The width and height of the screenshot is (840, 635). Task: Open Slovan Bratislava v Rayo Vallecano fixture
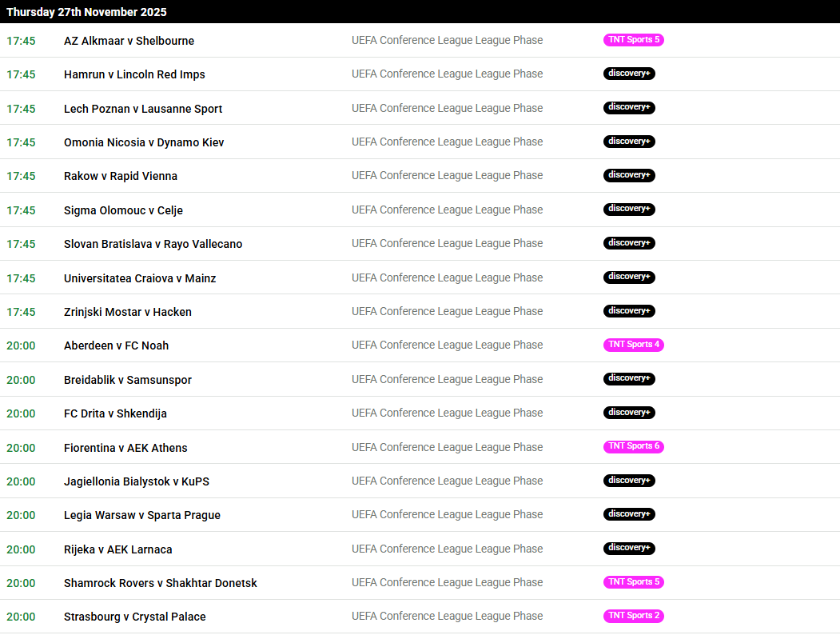pyautogui.click(x=153, y=245)
